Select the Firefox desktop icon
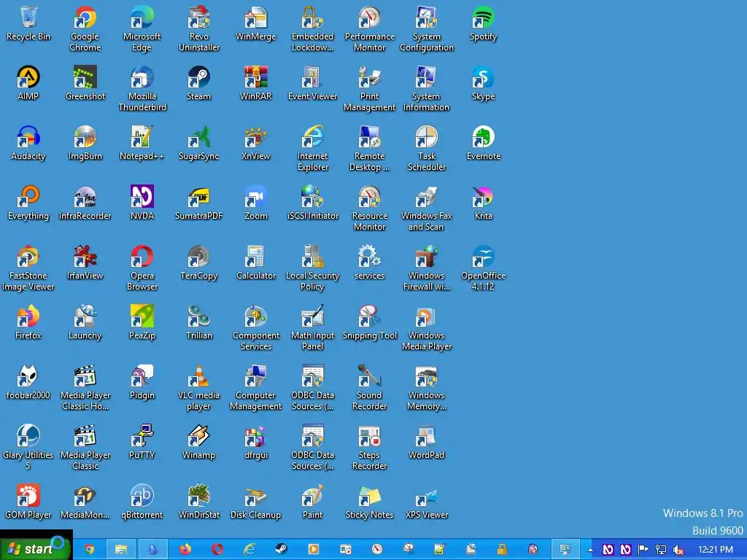Image resolution: width=747 pixels, height=560 pixels. (28, 323)
